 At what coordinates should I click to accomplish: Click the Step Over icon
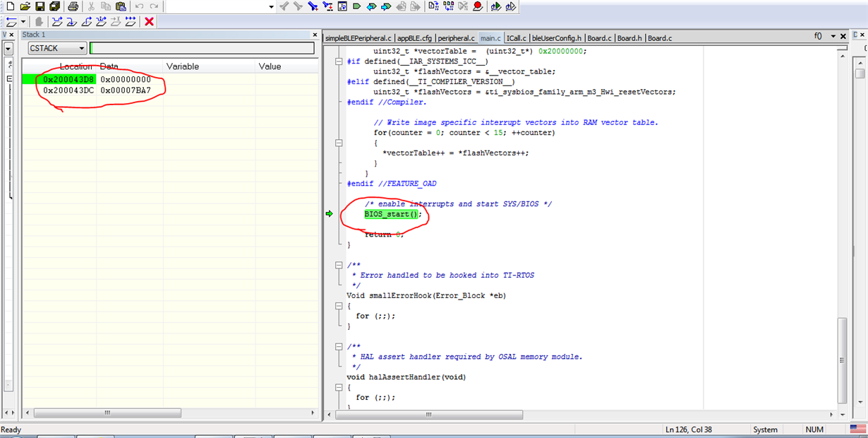pos(56,22)
